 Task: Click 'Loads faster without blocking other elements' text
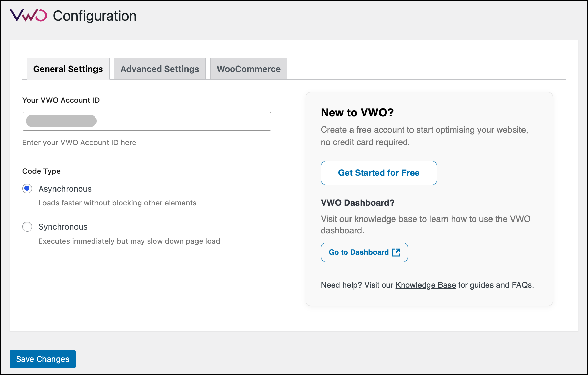point(118,203)
